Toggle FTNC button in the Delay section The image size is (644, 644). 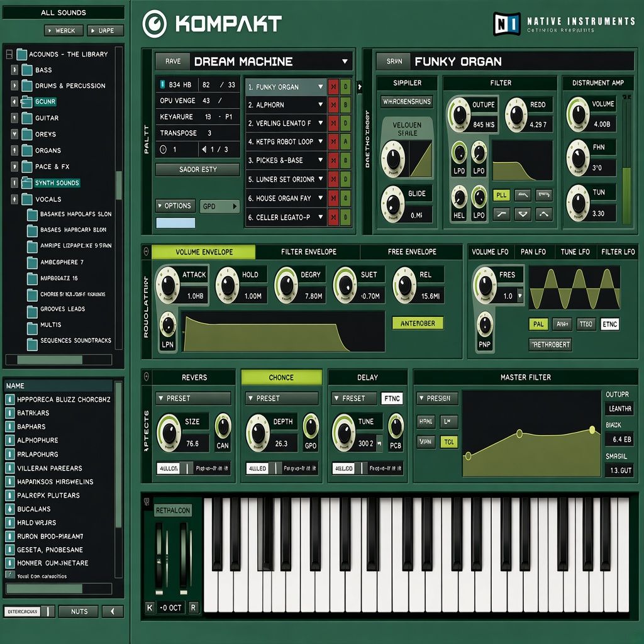pyautogui.click(x=392, y=398)
